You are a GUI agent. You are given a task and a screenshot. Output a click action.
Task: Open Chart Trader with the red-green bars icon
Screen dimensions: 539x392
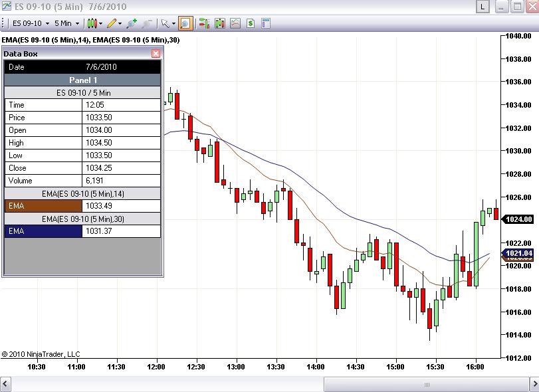[204, 23]
